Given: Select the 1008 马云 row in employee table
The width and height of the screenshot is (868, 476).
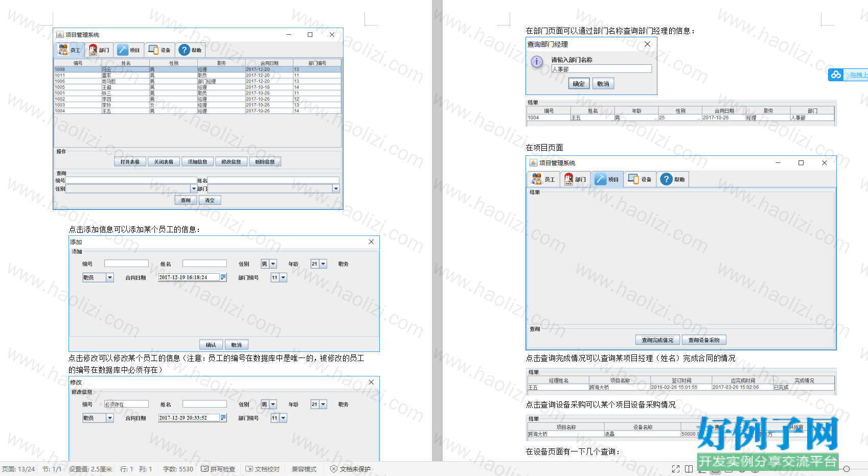Looking at the screenshot, I should (x=198, y=69).
